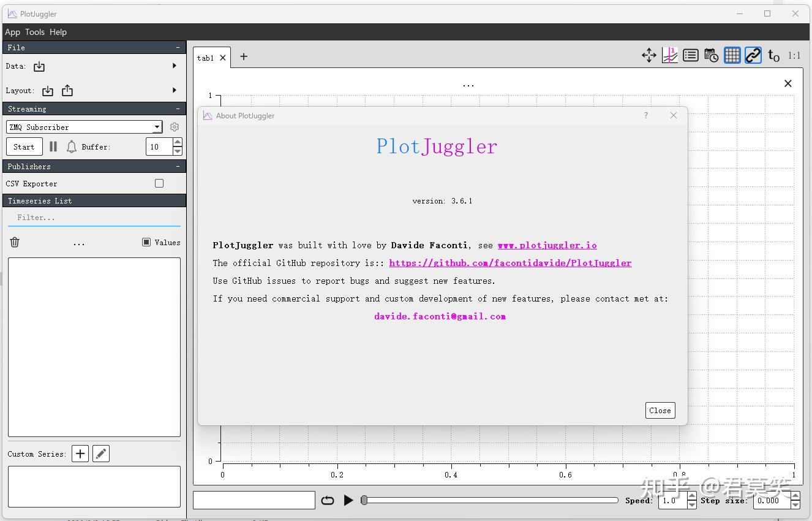Click the custom series list box
Image resolution: width=812 pixels, height=521 pixels.
point(94,487)
